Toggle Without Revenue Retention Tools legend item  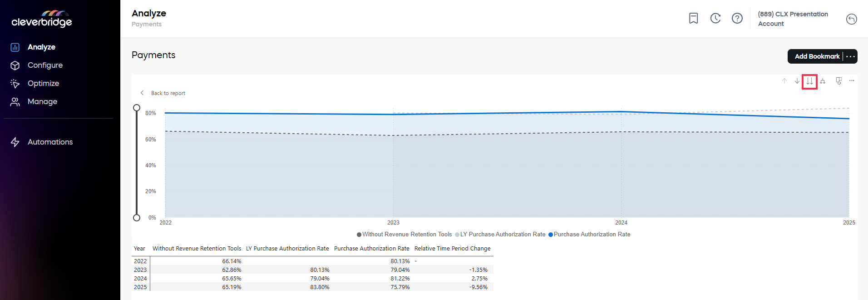click(406, 235)
